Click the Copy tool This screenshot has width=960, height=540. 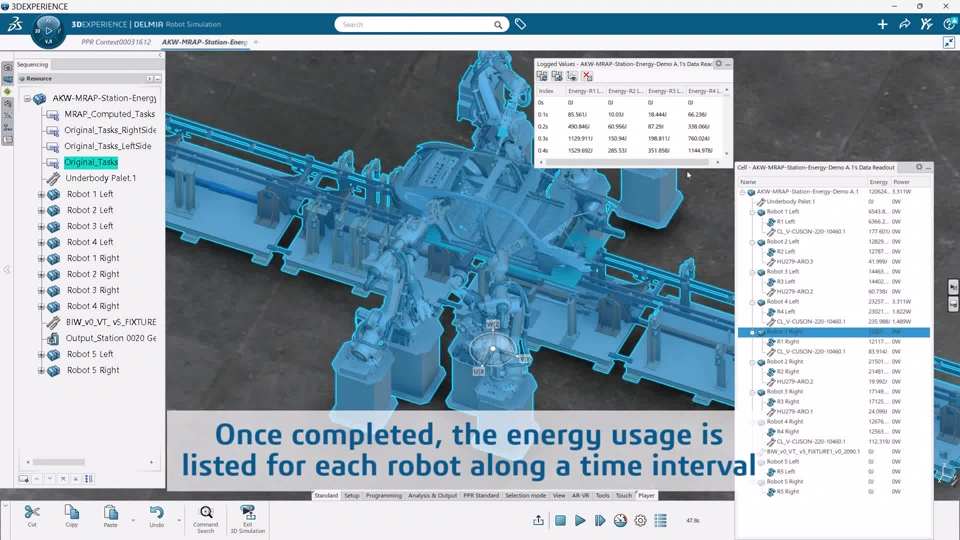coord(72,516)
